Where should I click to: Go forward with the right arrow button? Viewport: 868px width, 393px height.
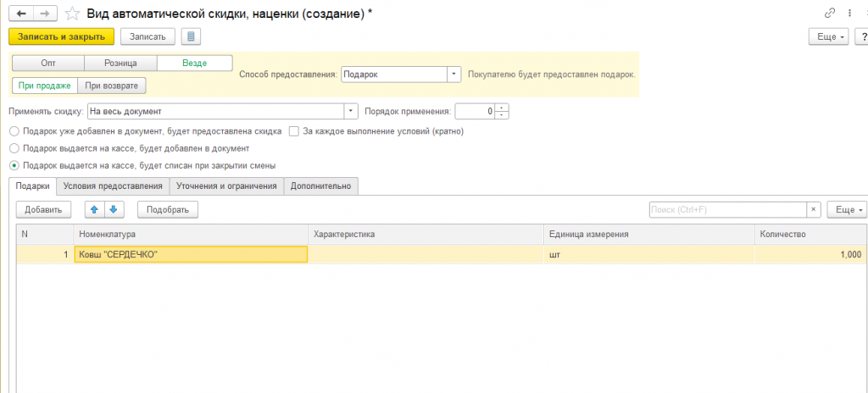click(46, 13)
